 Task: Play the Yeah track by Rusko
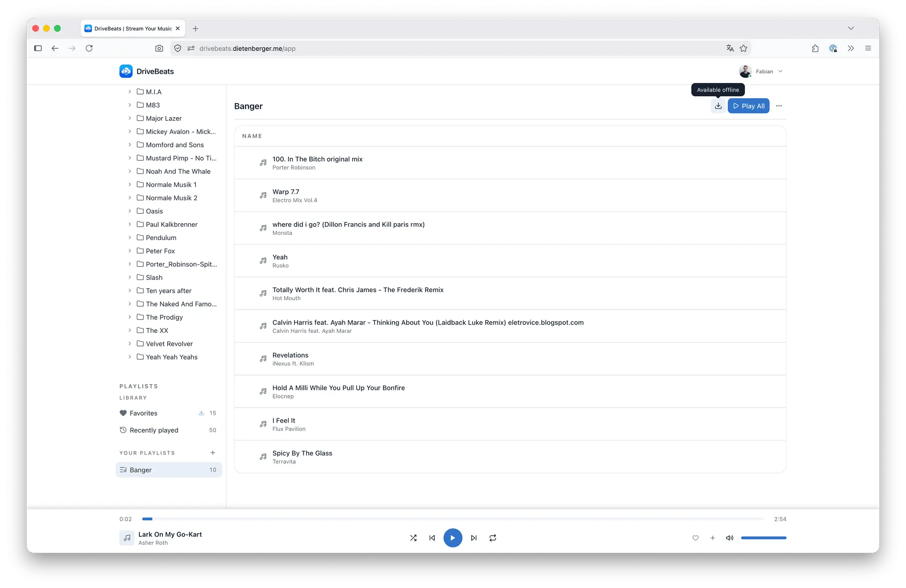tap(510, 261)
